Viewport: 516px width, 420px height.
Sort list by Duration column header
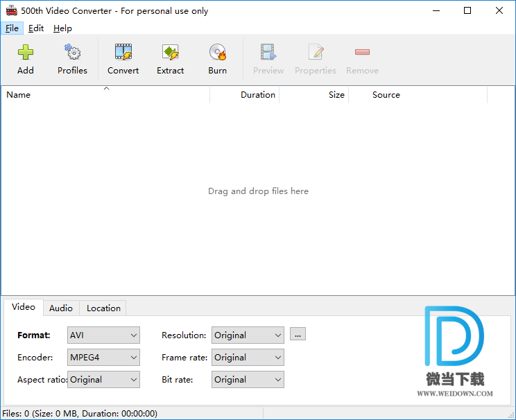pos(245,95)
